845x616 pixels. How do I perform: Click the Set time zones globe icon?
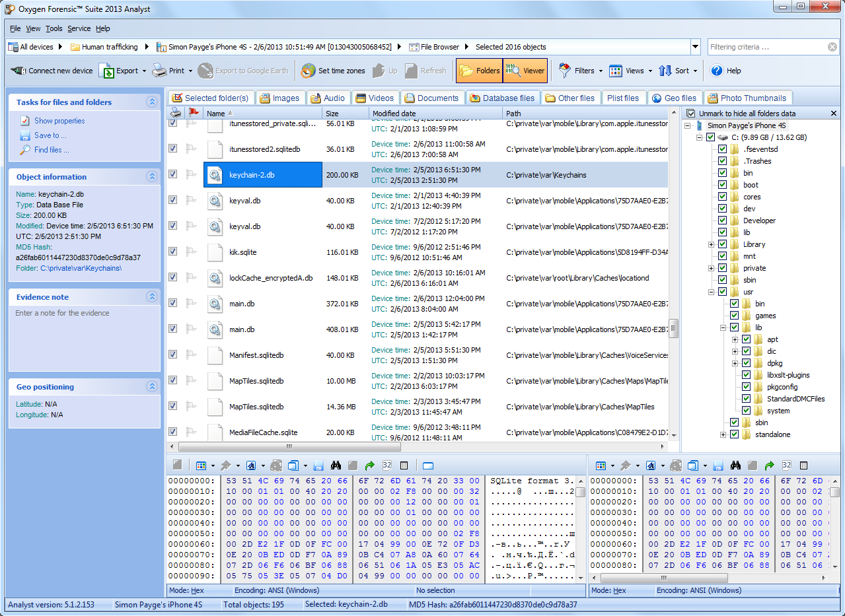308,71
